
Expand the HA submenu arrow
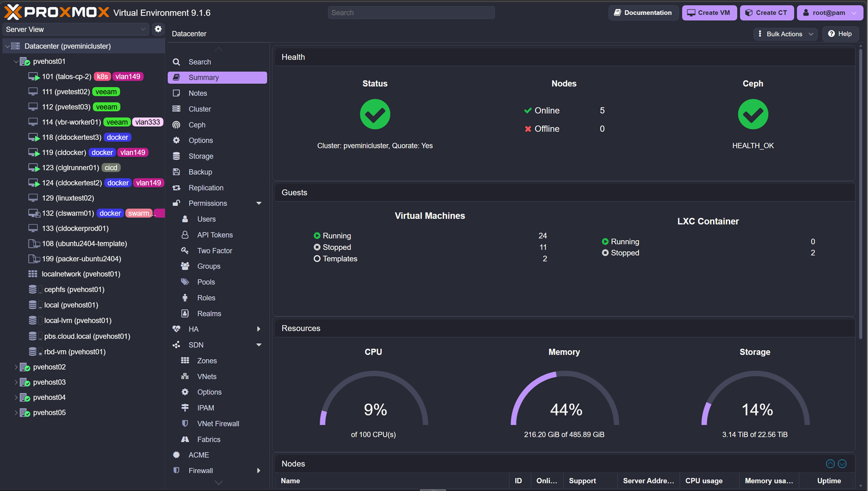[x=259, y=329]
